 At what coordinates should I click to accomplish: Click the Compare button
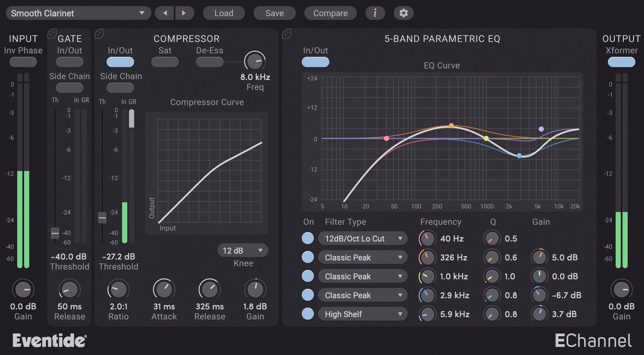tap(331, 13)
